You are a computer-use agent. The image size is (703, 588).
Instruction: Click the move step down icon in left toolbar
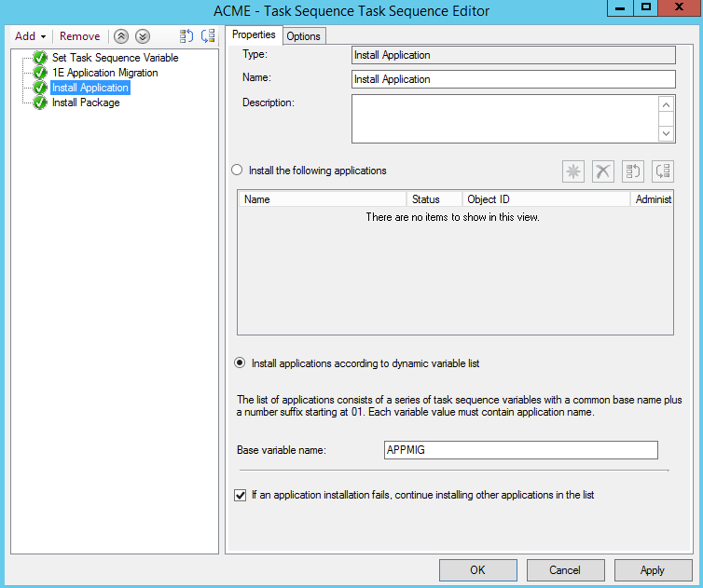click(x=208, y=36)
